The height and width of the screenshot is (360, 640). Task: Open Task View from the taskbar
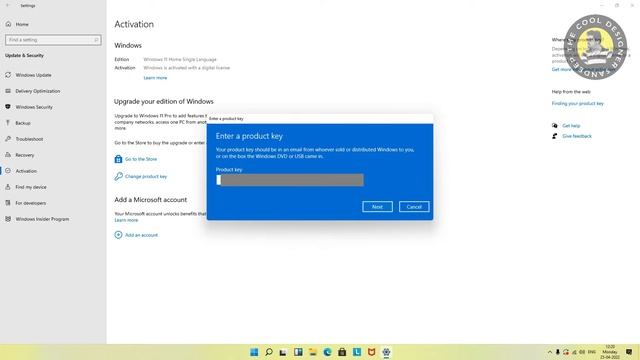(283, 352)
